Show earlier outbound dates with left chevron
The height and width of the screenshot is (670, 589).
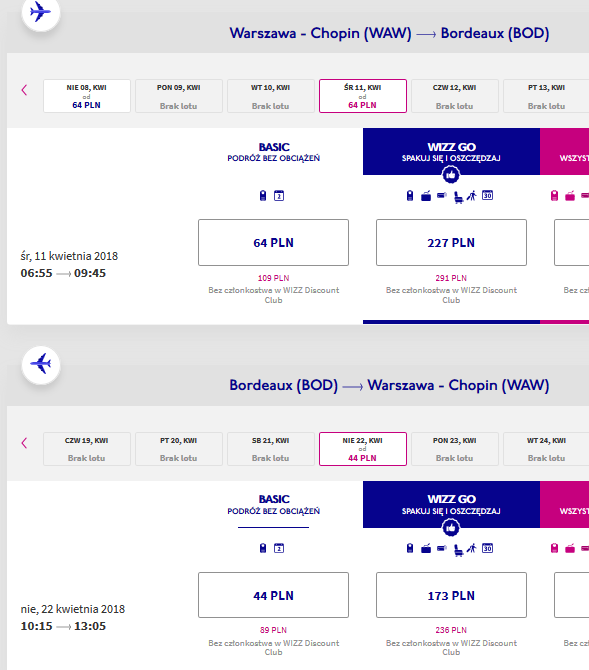(x=24, y=90)
